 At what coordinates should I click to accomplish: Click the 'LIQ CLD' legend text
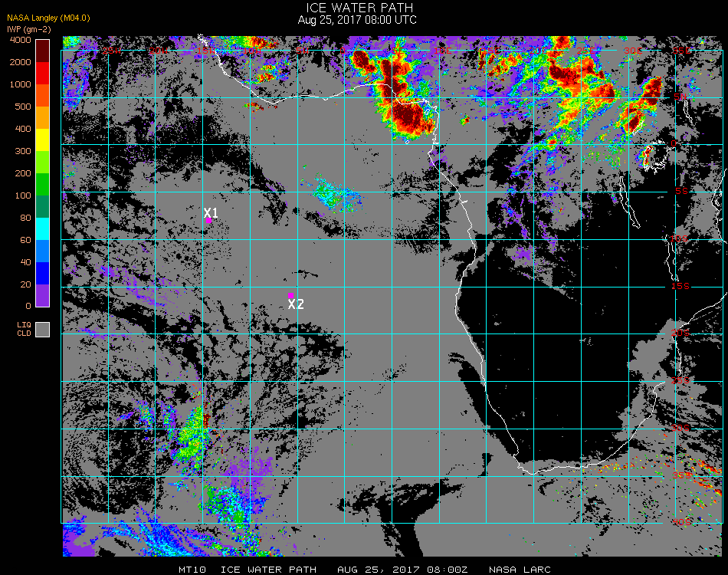25,329
